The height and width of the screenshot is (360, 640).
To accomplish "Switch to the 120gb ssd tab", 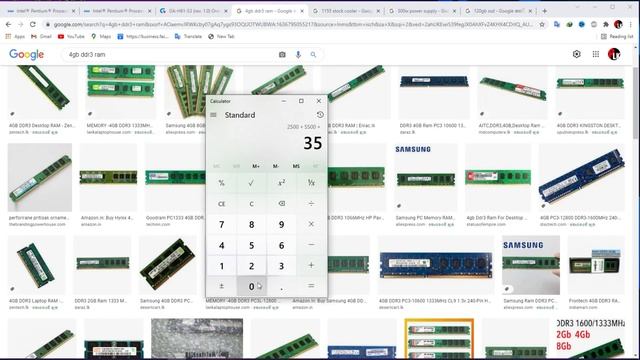I will click(x=499, y=11).
